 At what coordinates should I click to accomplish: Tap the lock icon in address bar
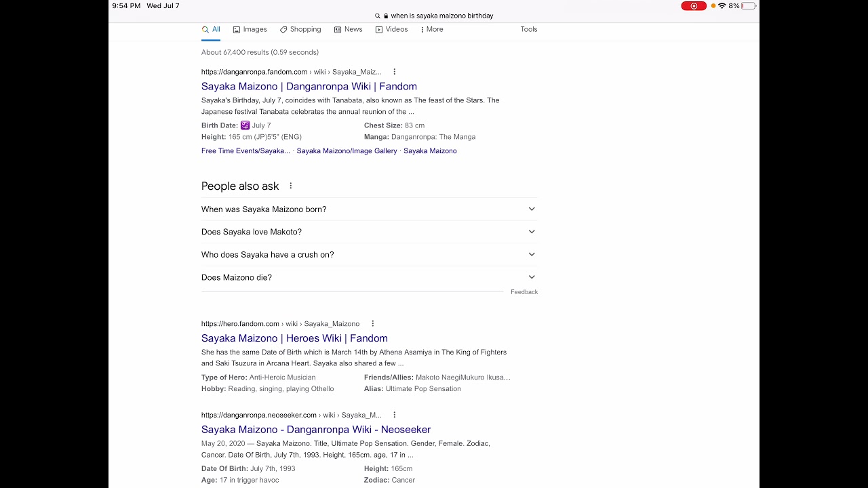coord(386,16)
